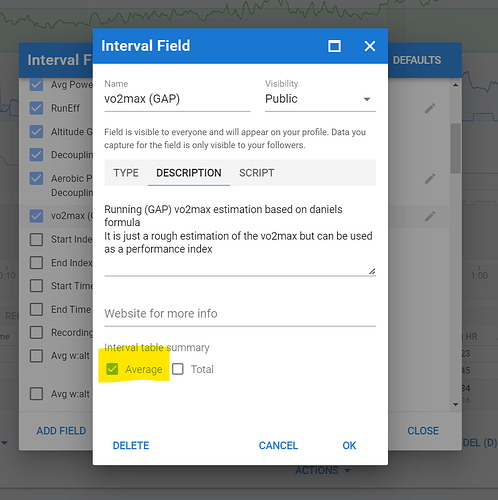
Task: Uncheck the Average summary checkbox
Action: [x=112, y=369]
